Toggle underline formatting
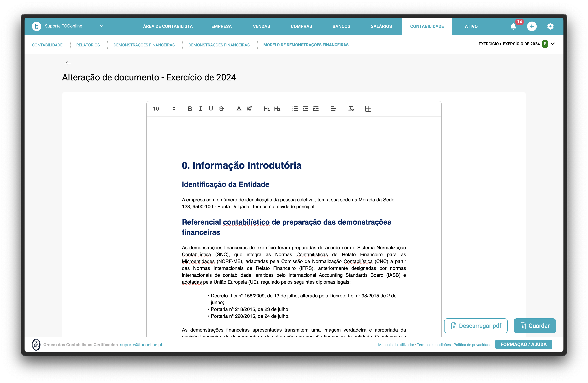 [x=211, y=109]
